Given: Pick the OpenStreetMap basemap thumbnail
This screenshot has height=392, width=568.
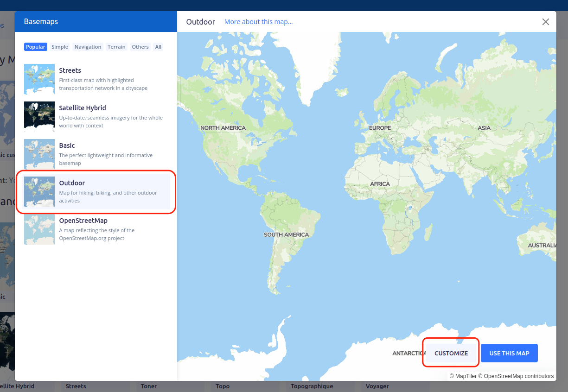Looking at the screenshot, I should [39, 229].
